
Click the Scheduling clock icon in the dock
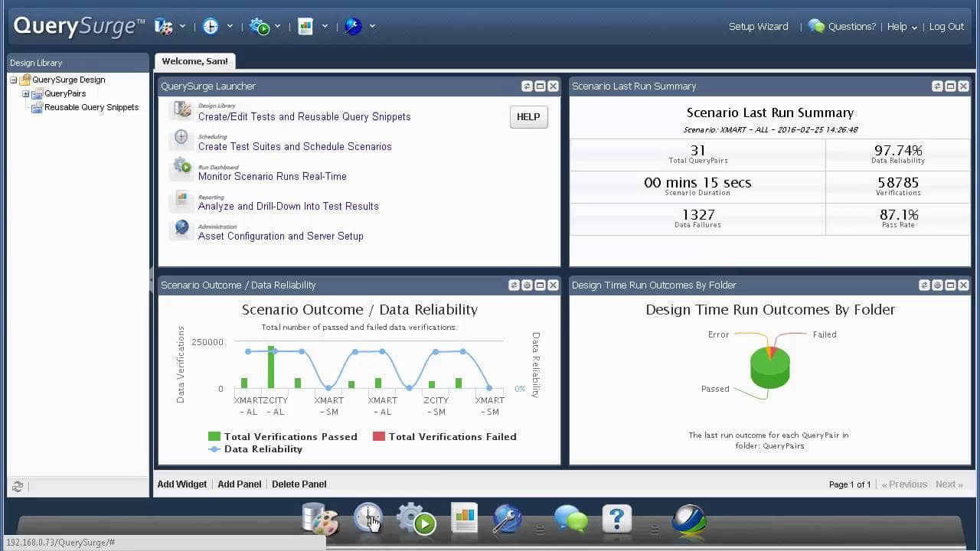(367, 519)
